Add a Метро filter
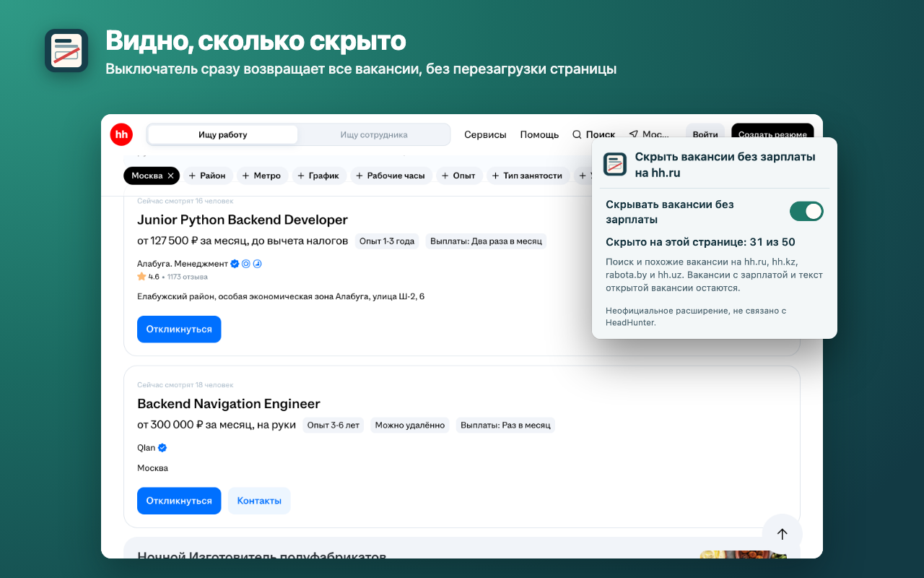Screen dimensions: 924x578 [x=261, y=176]
